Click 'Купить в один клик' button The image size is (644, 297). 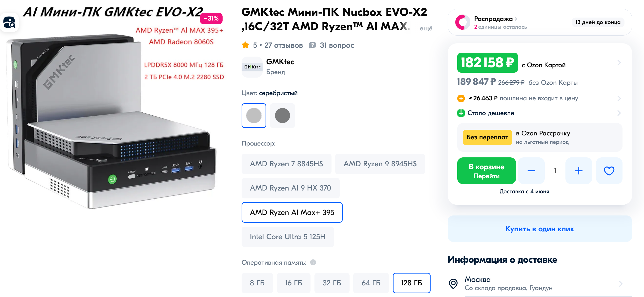(540, 229)
